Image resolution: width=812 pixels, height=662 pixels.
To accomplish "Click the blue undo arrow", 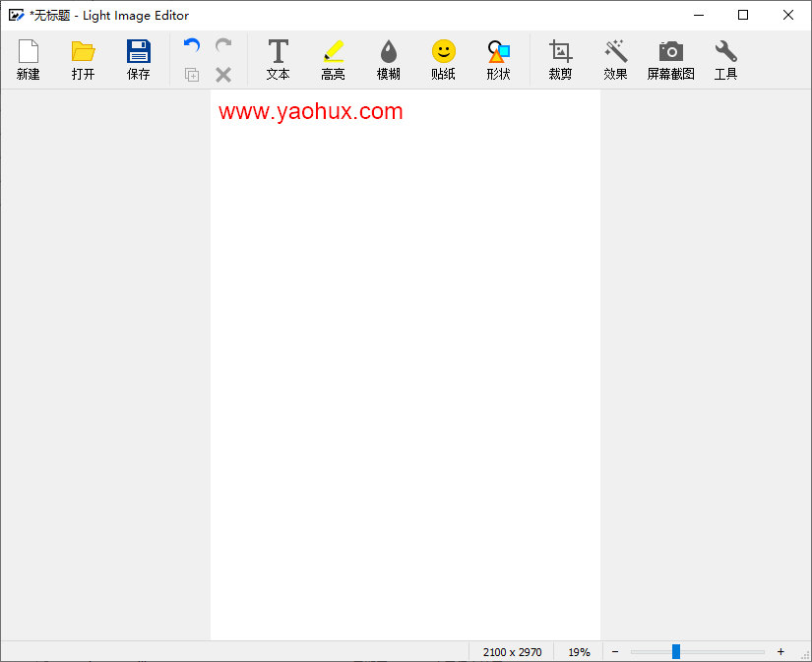I will pyautogui.click(x=192, y=45).
